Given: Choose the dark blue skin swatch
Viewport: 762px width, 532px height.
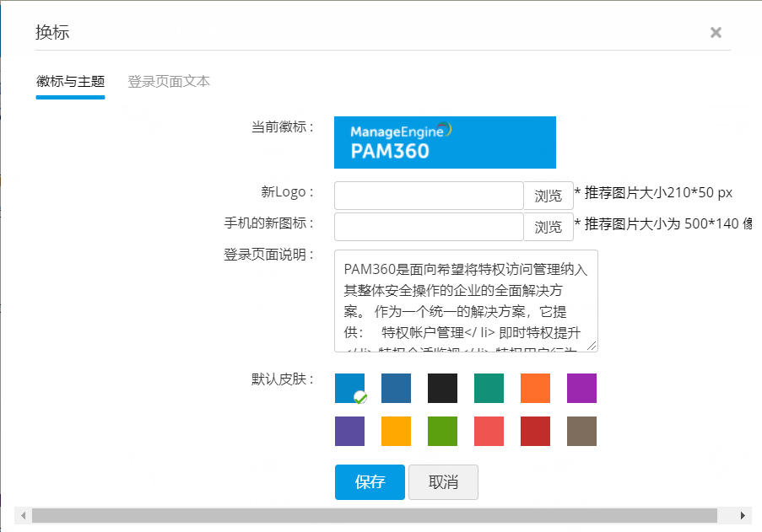Looking at the screenshot, I should coord(396,388).
